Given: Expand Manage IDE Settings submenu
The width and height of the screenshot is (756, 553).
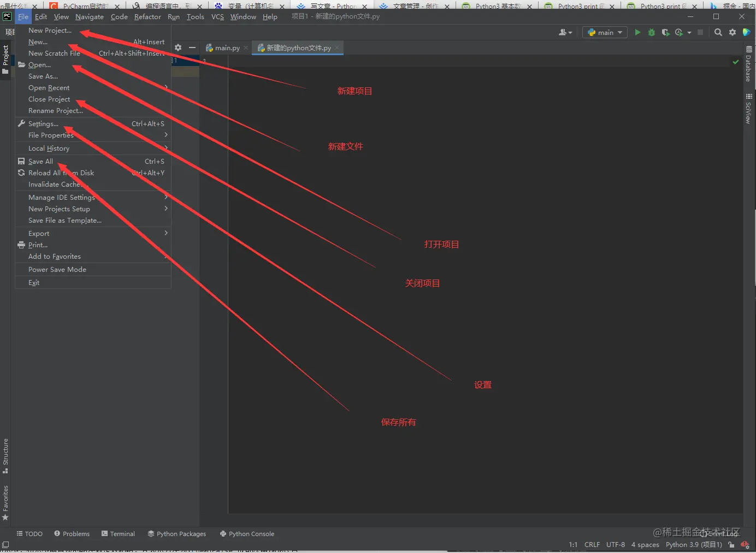Looking at the screenshot, I should click(93, 198).
